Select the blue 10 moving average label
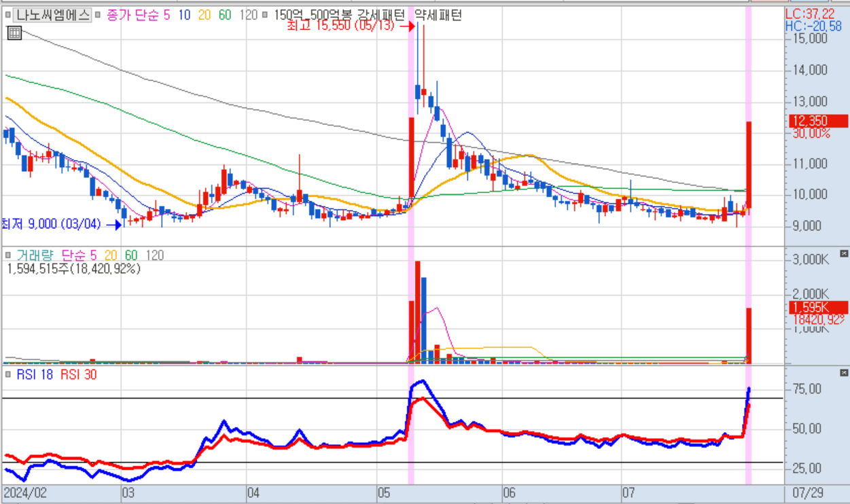The width and height of the screenshot is (850, 504). click(x=183, y=15)
